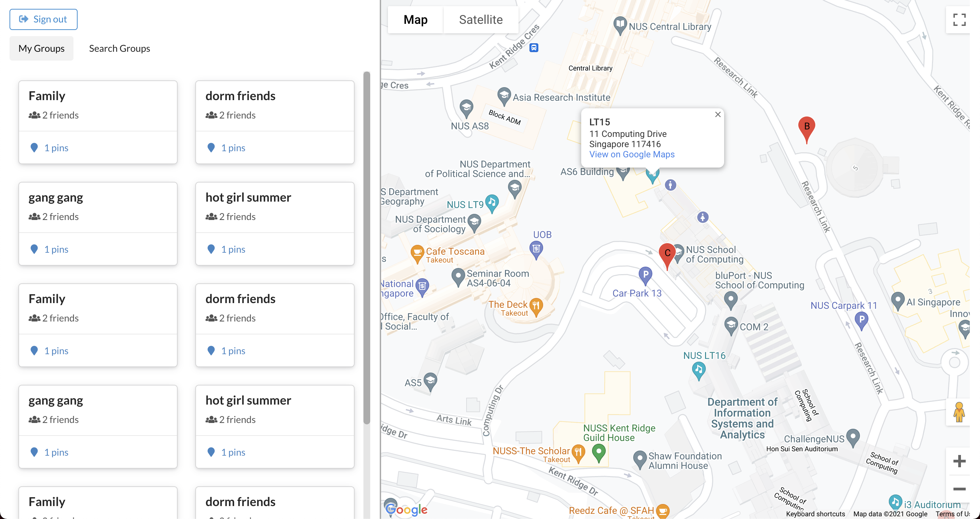Zoom out on the map
Viewport: 980px width, 519px height.
coord(959,489)
